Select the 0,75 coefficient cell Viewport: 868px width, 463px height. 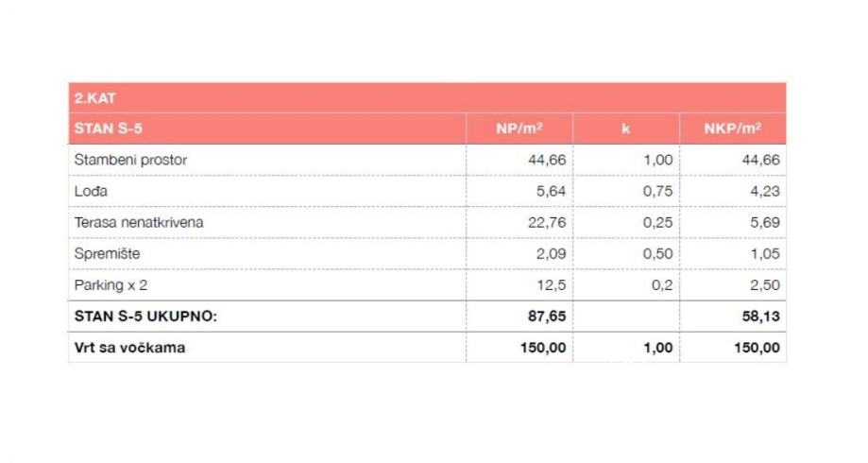tap(656, 191)
